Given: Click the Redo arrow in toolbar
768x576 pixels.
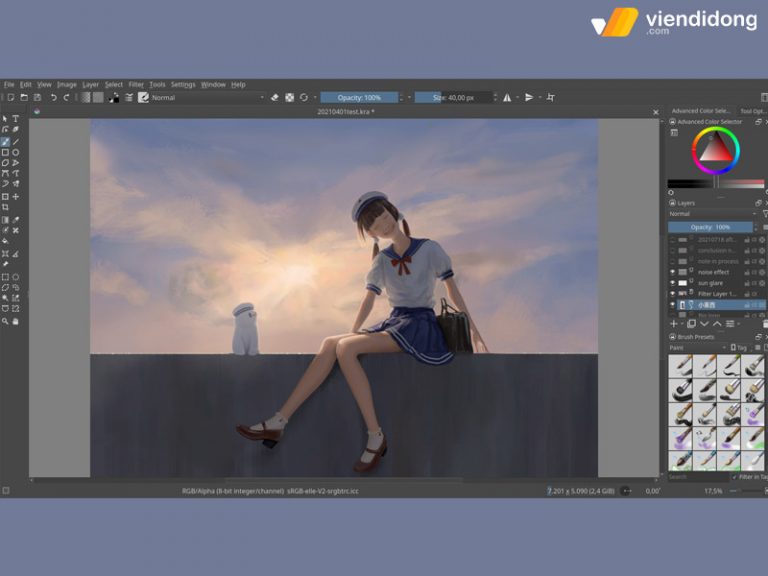Looking at the screenshot, I should point(66,97).
